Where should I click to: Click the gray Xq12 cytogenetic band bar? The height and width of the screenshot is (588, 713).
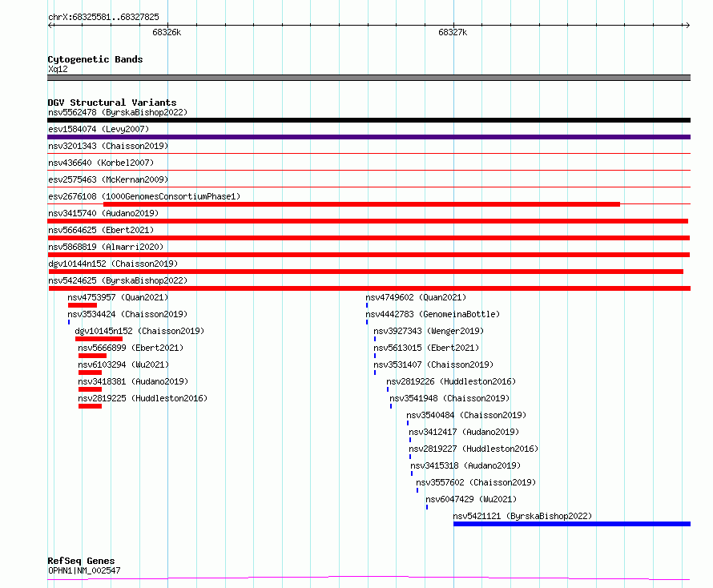tap(369, 78)
